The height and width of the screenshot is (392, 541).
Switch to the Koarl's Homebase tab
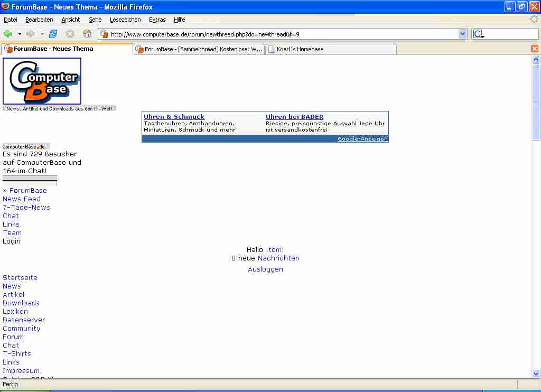click(331, 49)
